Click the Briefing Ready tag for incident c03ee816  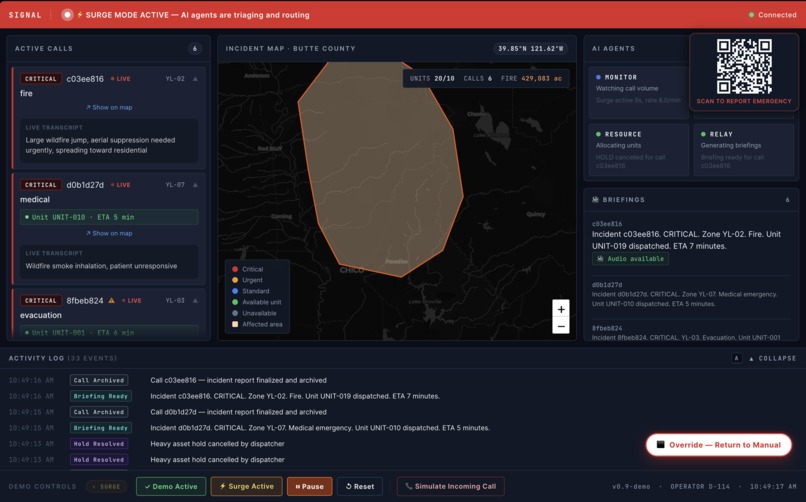pyautogui.click(x=100, y=396)
